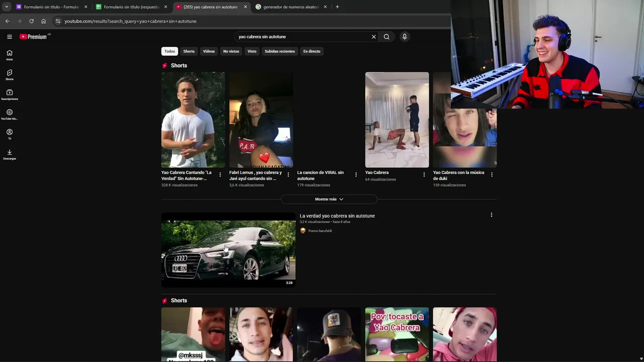644x362 pixels.
Task: Open the Tú profile sidebar item
Action: point(10,134)
